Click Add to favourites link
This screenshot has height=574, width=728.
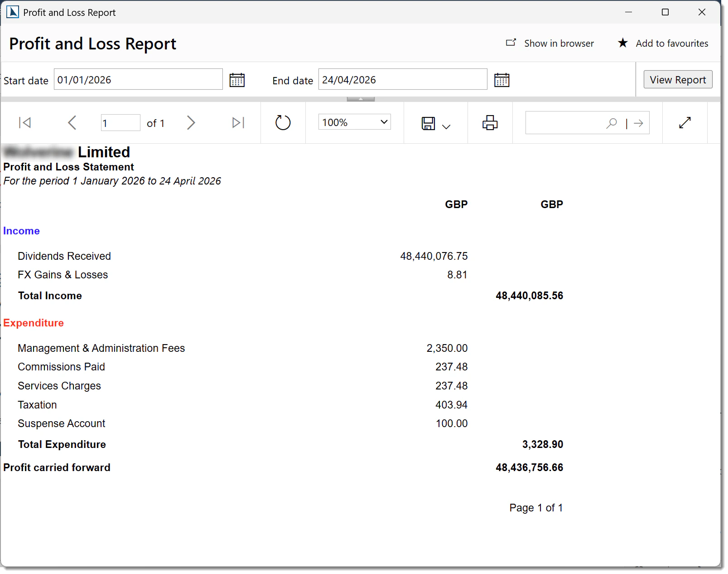tap(672, 44)
